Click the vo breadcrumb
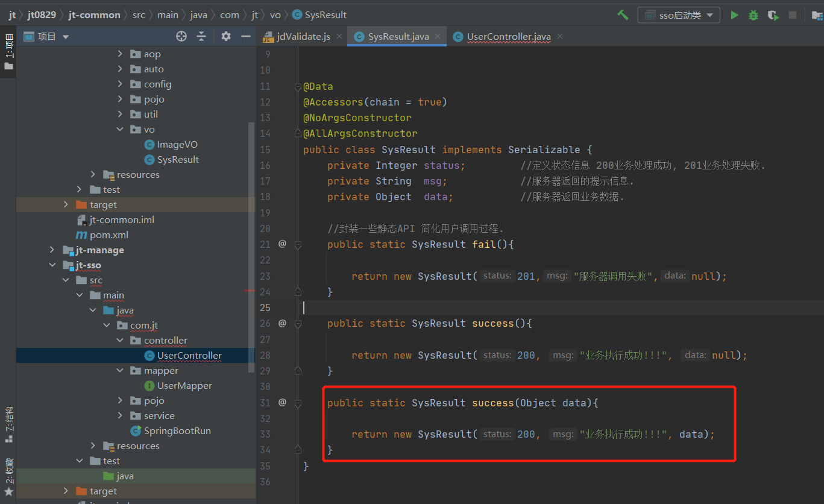 pyautogui.click(x=275, y=15)
